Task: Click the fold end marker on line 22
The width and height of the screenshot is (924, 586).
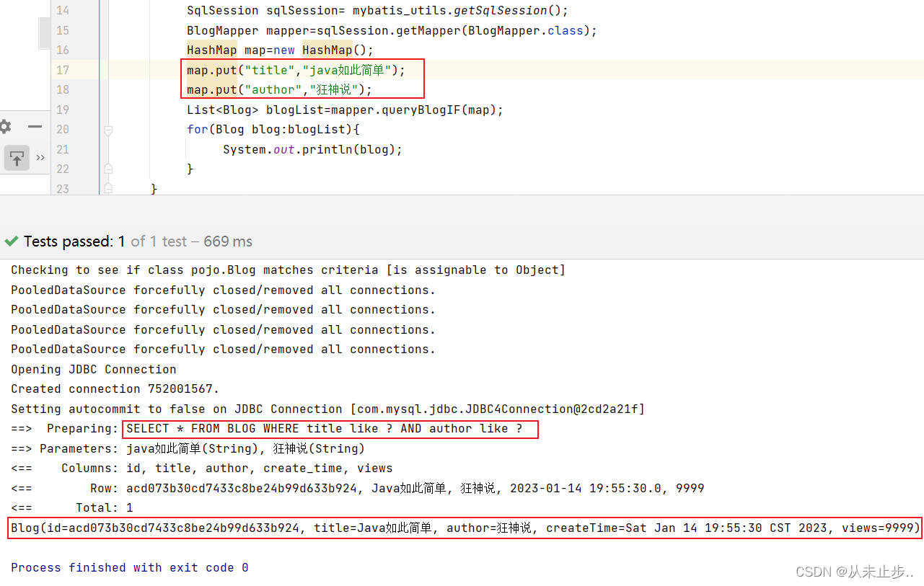Action: pos(108,169)
